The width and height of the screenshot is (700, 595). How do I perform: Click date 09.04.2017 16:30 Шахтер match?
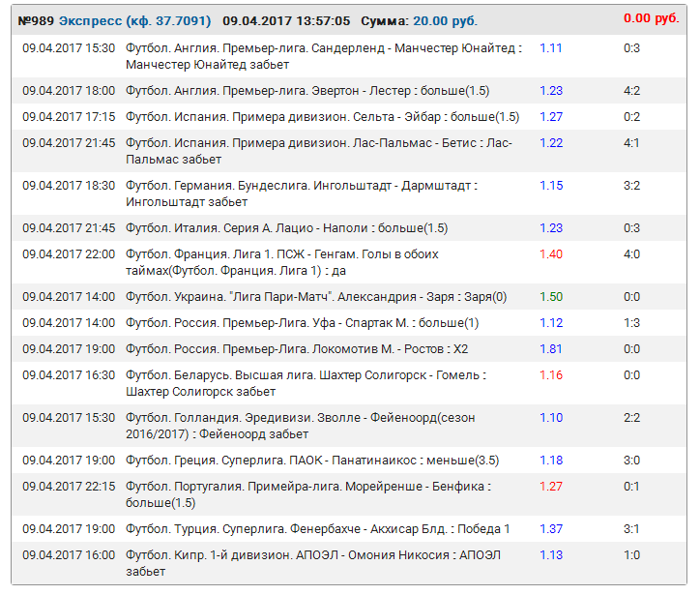pyautogui.click(x=69, y=375)
